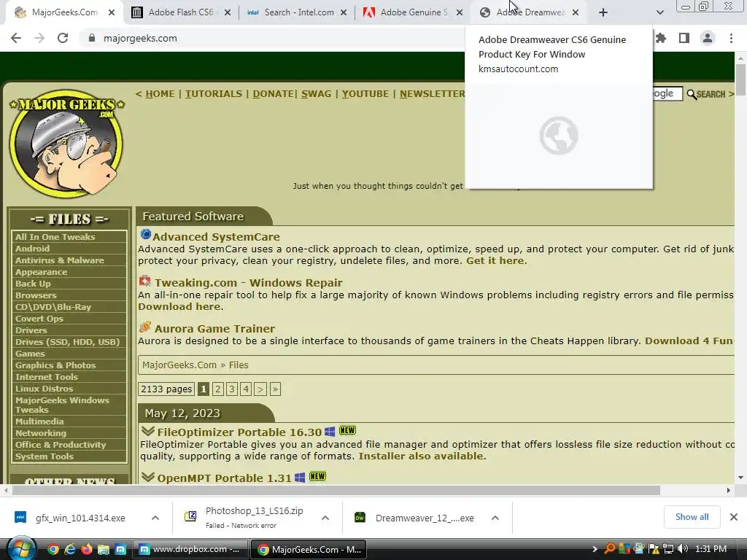Close the downloads bar
Screen dimensions: 747x560
pos(734,517)
